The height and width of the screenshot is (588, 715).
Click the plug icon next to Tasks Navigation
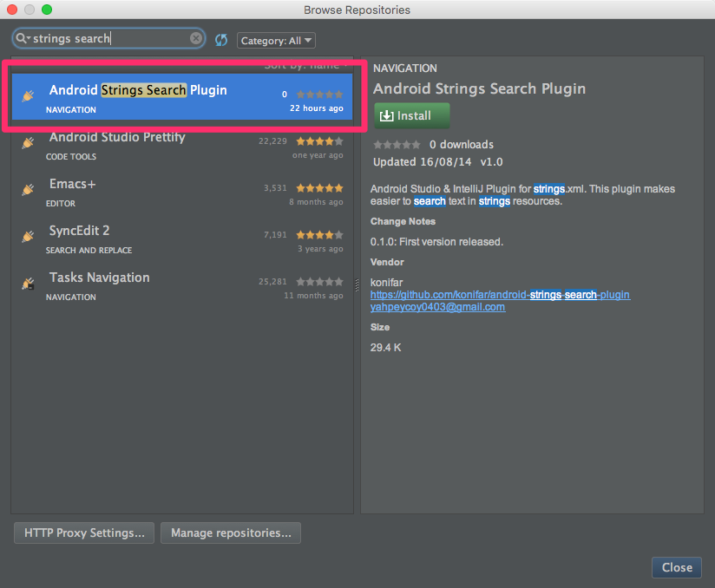[29, 284]
